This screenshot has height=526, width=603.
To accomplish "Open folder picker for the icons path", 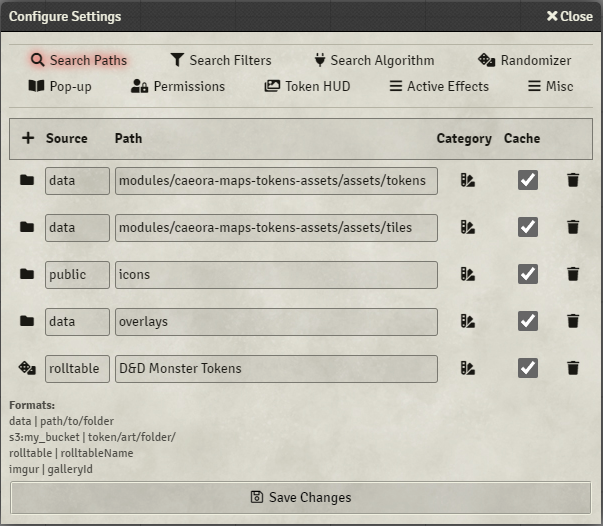I will [x=27, y=274].
